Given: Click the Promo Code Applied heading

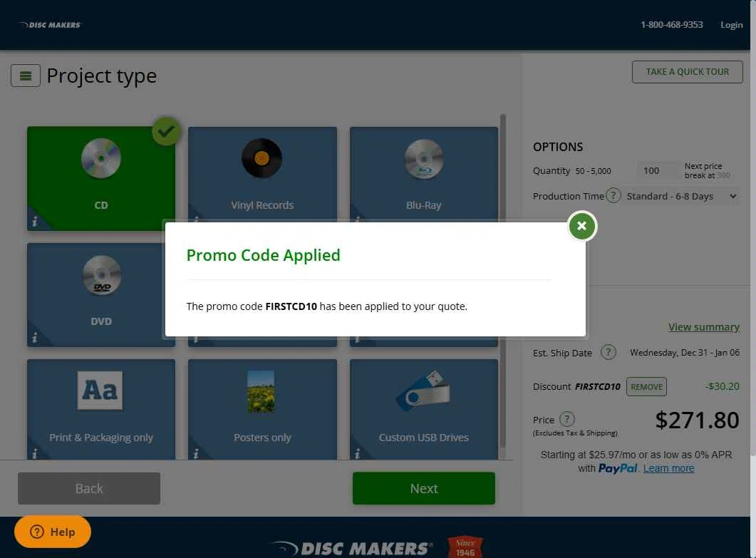Looking at the screenshot, I should pos(263,255).
